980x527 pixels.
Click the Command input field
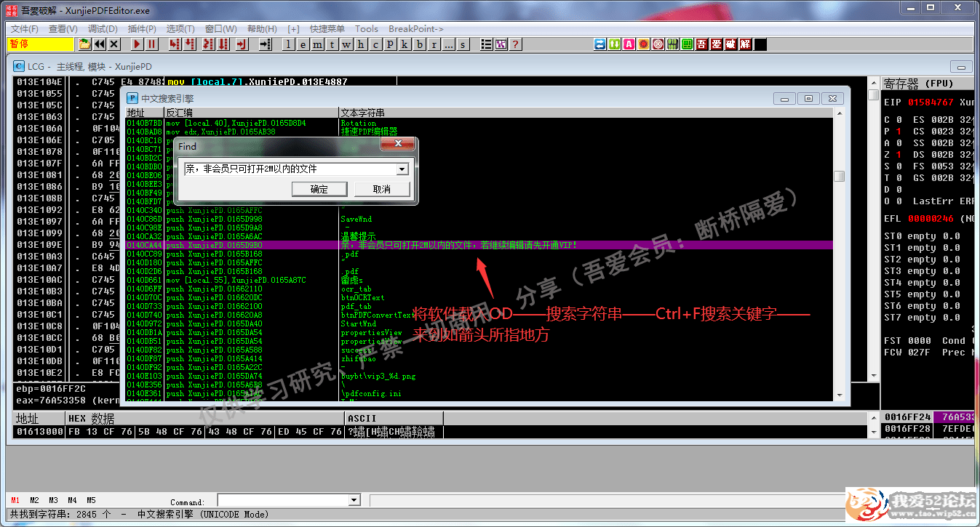click(283, 501)
